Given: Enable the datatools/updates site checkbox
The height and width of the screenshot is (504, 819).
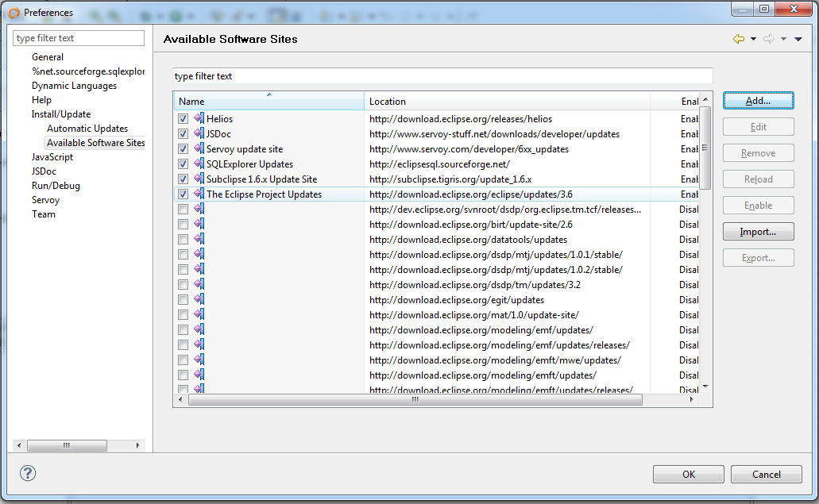Looking at the screenshot, I should [183, 240].
